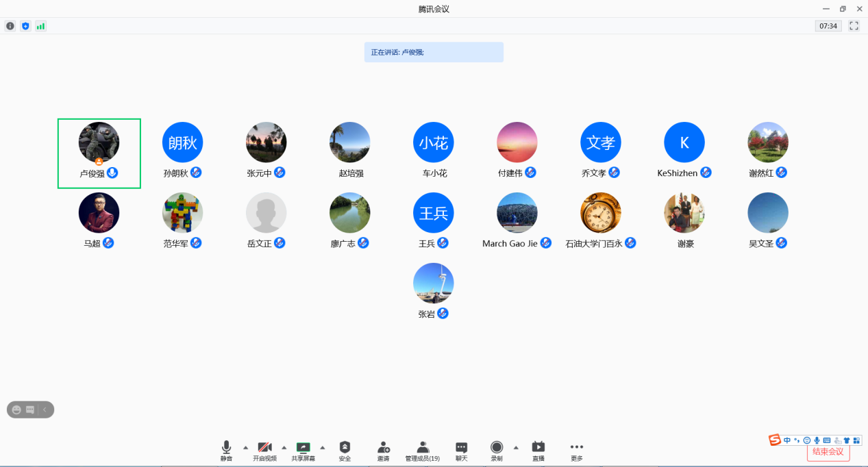Open the emoji reaction smiley icon
868x467 pixels.
pos(16,409)
